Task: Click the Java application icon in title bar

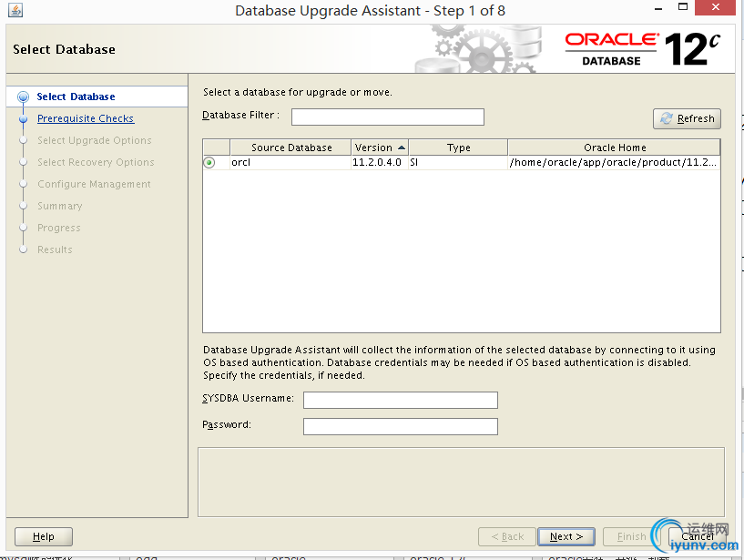Action: (x=15, y=10)
